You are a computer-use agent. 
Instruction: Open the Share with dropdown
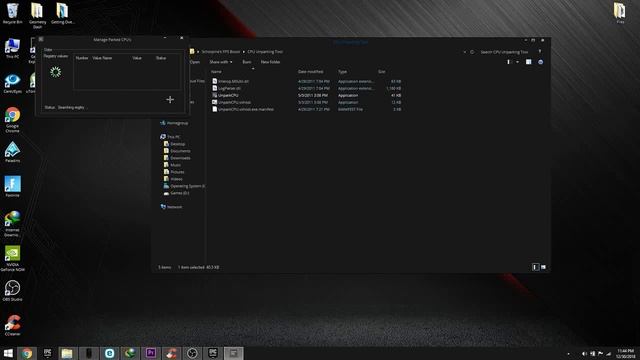coord(221,62)
